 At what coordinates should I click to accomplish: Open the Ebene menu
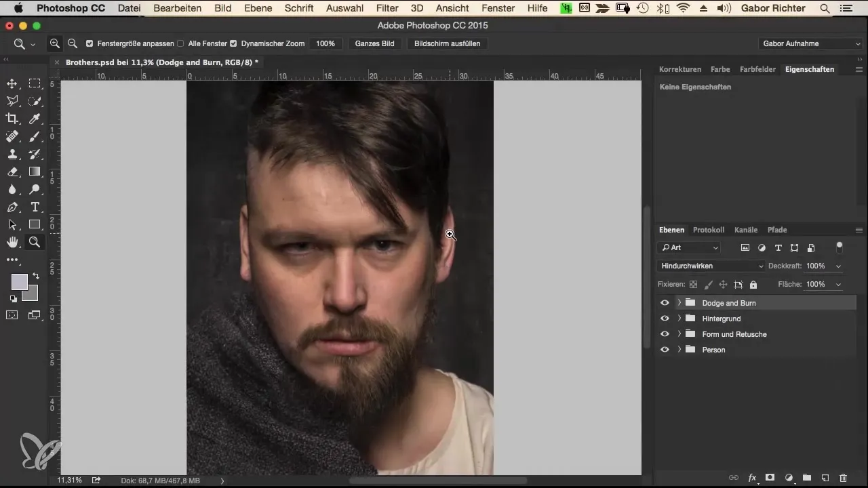coord(258,8)
